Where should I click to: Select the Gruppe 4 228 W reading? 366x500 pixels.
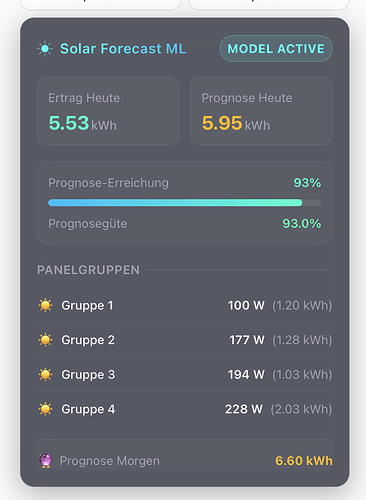click(244, 409)
